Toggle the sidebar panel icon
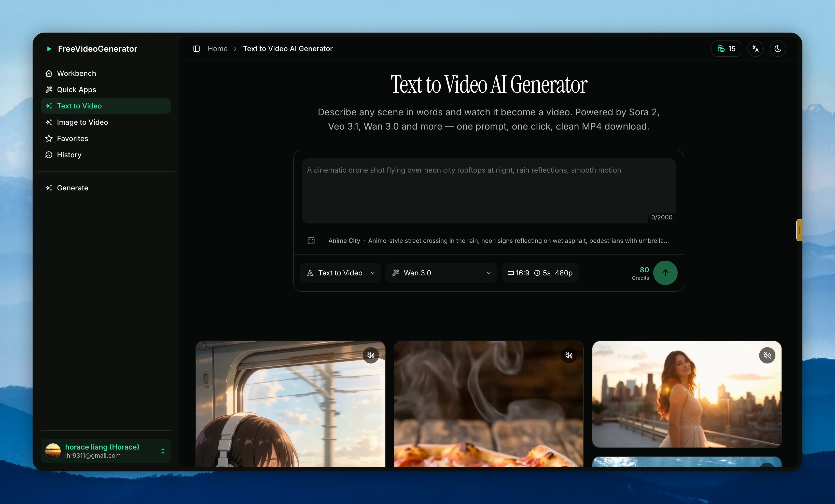835x504 pixels. pyautogui.click(x=196, y=48)
